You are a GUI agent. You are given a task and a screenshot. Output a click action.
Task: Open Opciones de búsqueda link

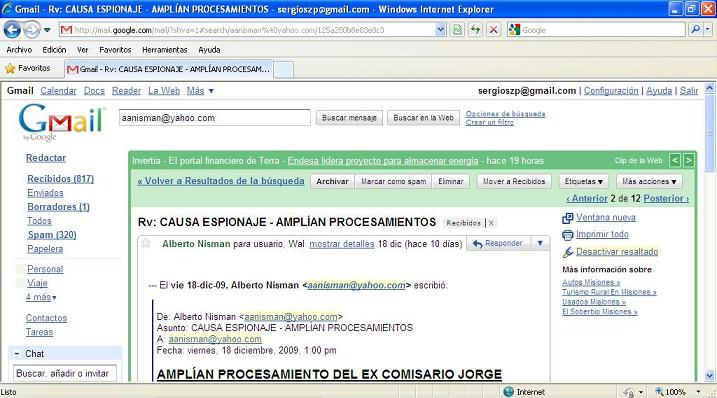[x=505, y=113]
